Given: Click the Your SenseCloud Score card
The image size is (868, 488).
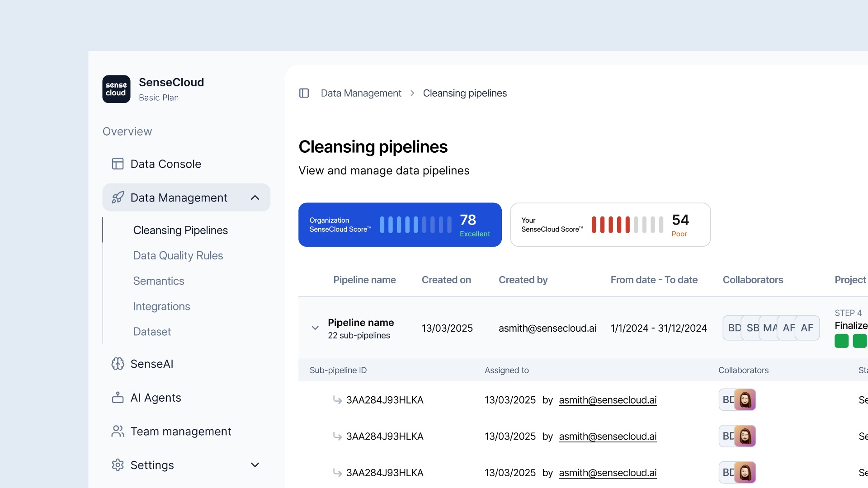Looking at the screenshot, I should [x=610, y=225].
